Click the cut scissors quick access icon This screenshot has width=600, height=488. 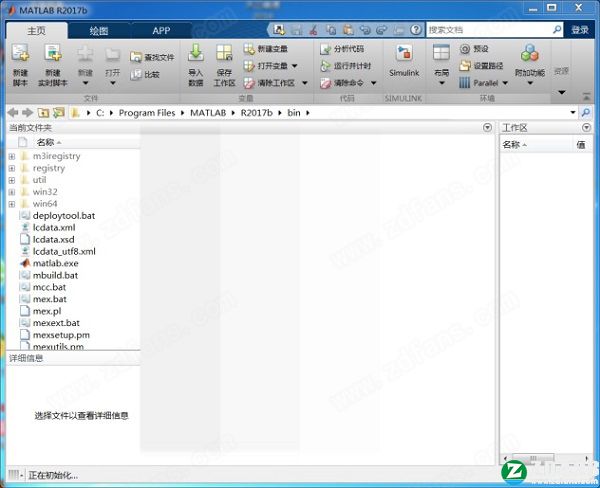pyautogui.click(x=313, y=30)
